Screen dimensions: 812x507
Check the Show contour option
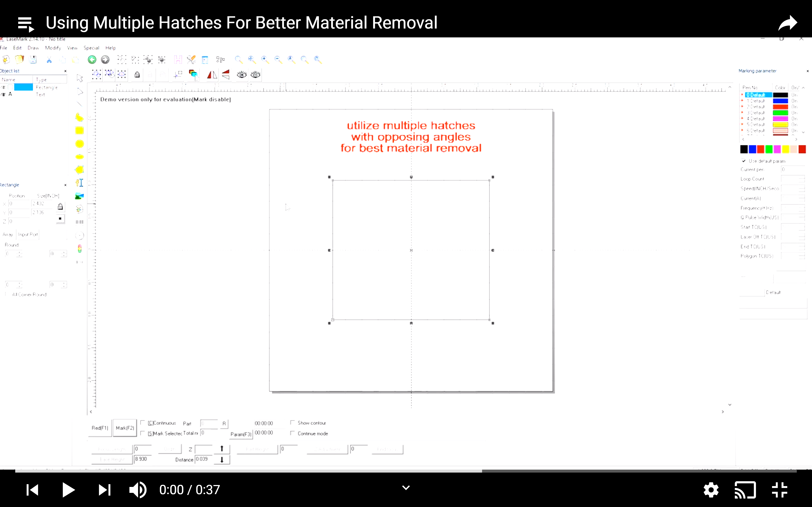point(293,422)
